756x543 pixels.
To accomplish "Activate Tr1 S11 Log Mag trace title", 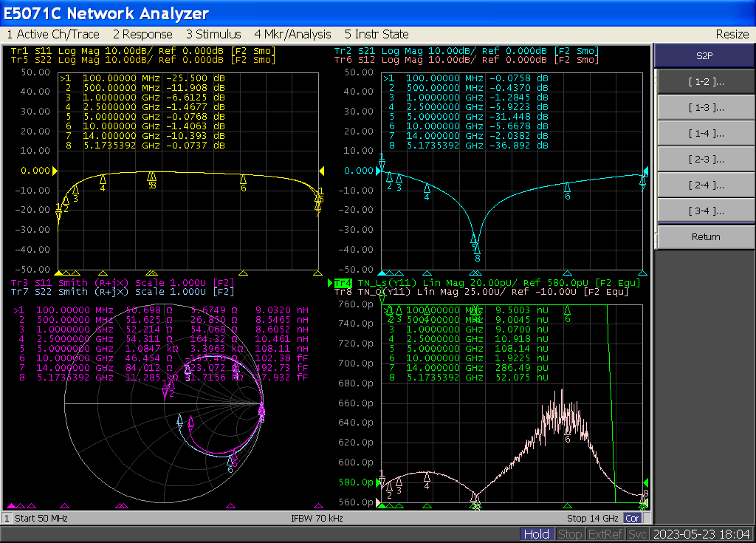I will (x=142, y=51).
